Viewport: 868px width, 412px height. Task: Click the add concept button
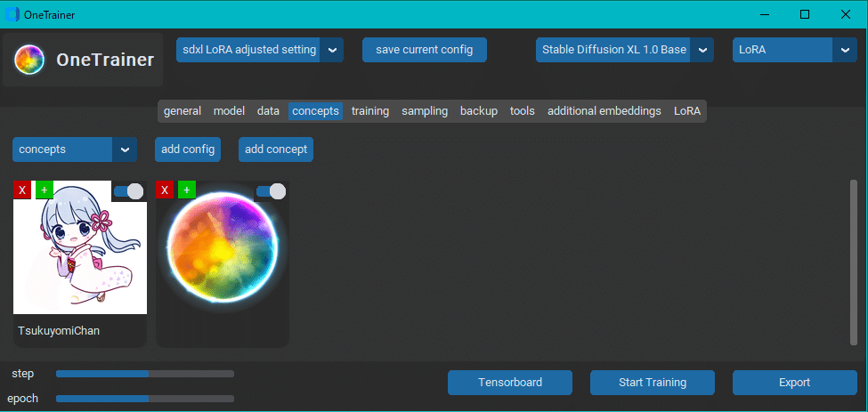[x=276, y=149]
